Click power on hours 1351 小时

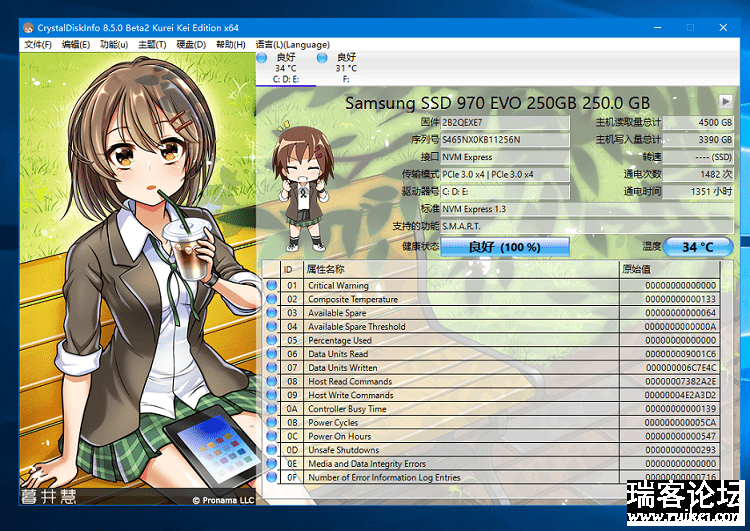698,191
